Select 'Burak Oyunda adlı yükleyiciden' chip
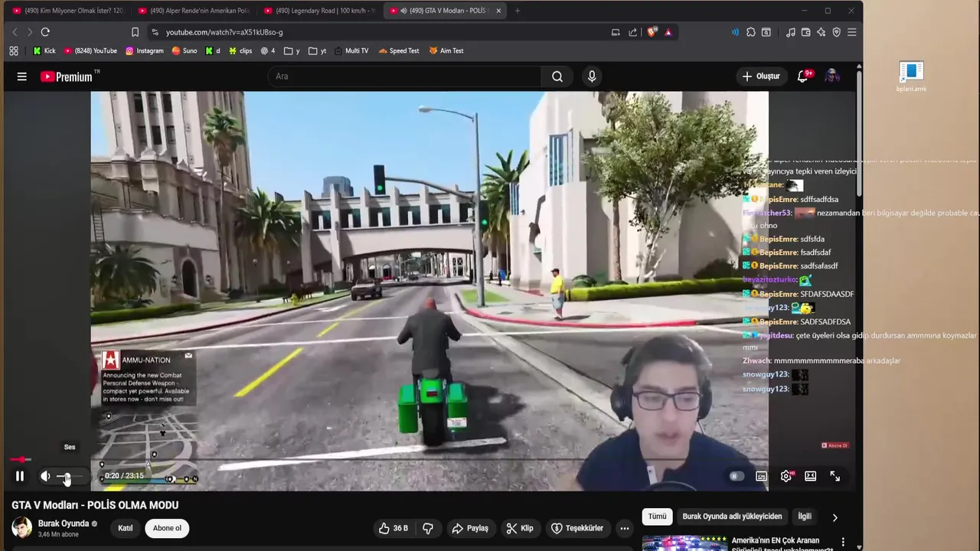 pos(732,517)
